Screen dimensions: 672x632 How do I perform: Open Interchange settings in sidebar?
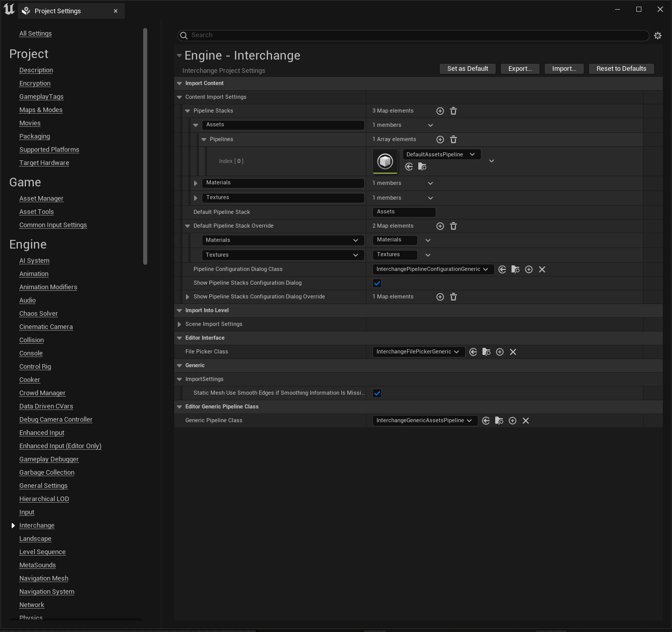coord(37,526)
